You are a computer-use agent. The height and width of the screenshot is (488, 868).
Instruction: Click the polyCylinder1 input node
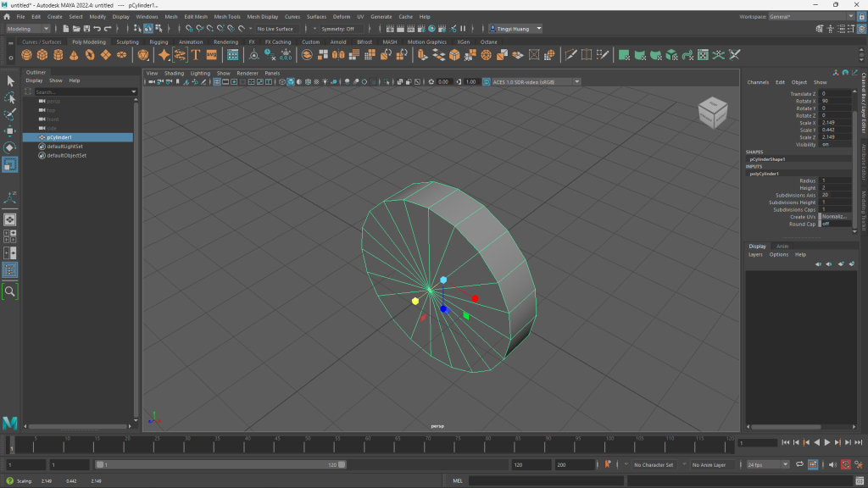[x=764, y=174]
